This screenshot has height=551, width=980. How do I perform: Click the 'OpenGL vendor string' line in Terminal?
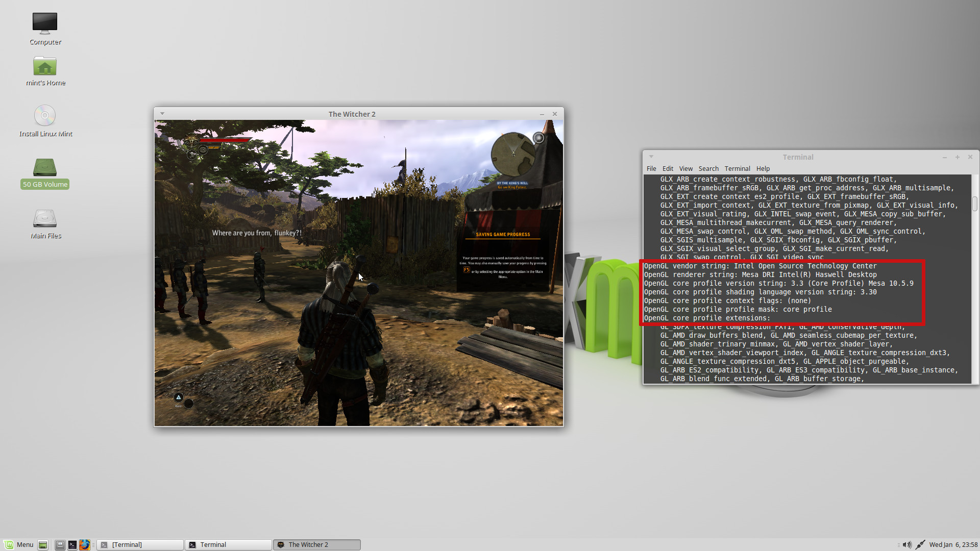click(760, 266)
